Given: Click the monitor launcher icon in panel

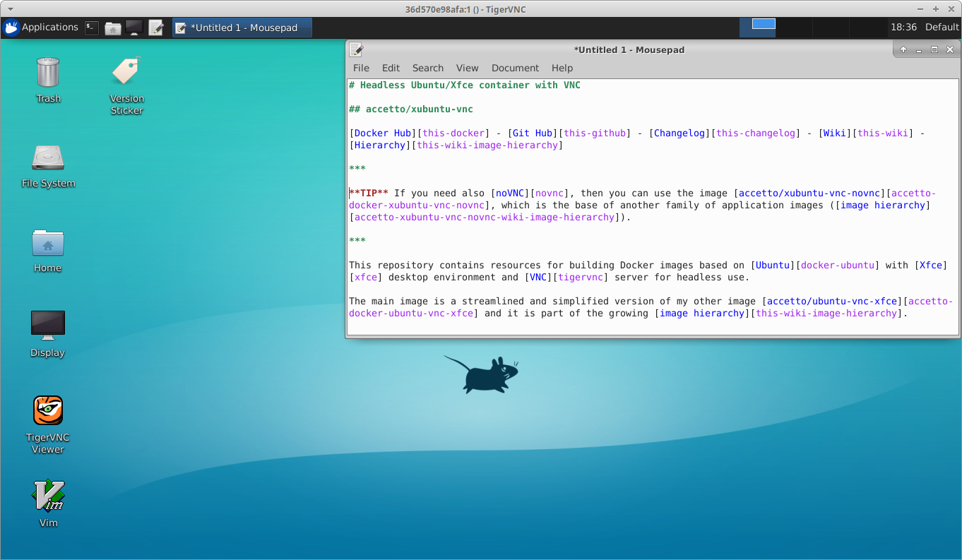Looking at the screenshot, I should click(x=134, y=28).
